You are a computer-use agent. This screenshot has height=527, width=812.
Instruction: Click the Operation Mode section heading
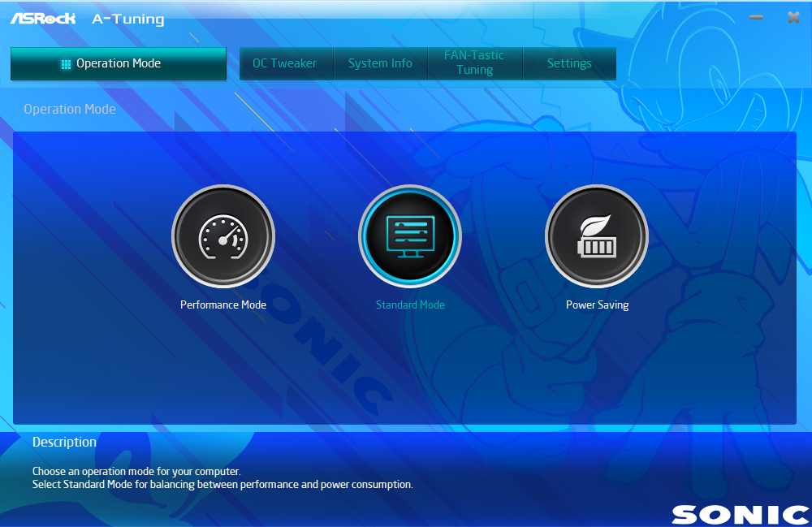point(70,109)
